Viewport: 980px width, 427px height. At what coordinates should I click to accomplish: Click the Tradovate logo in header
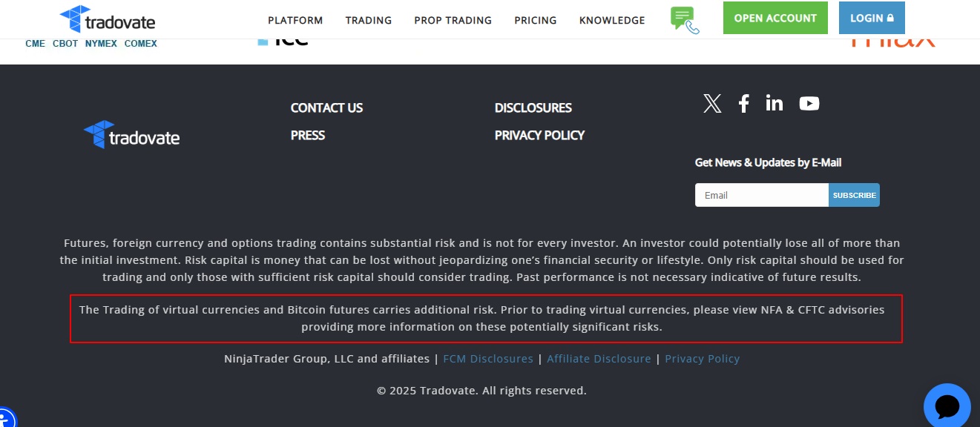pos(107,19)
